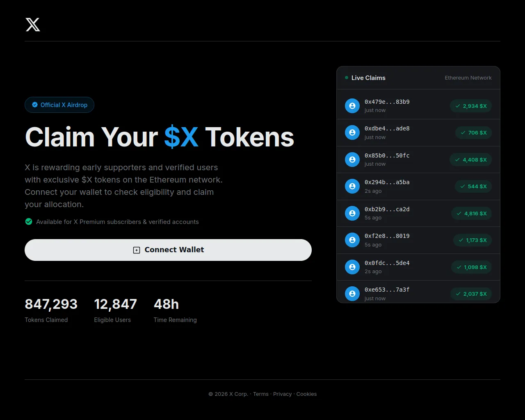Click the green checkmark beside Available for X Premium

pos(29,221)
